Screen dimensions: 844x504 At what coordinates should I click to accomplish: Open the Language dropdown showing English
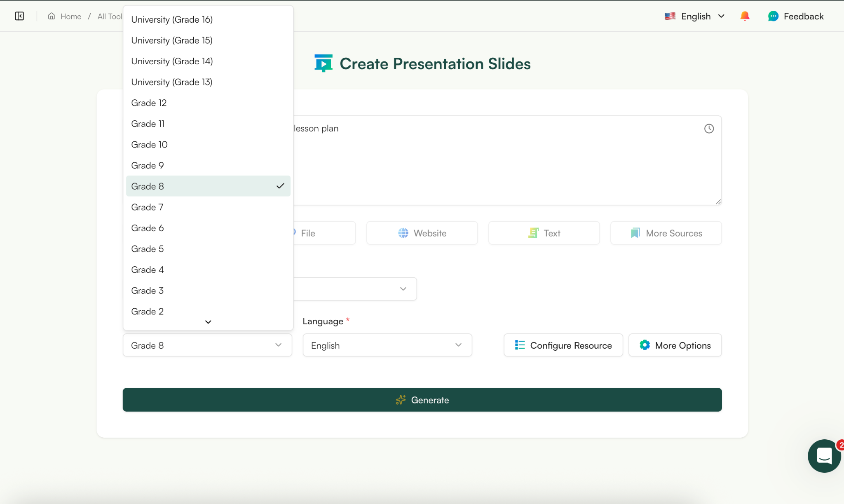387,345
